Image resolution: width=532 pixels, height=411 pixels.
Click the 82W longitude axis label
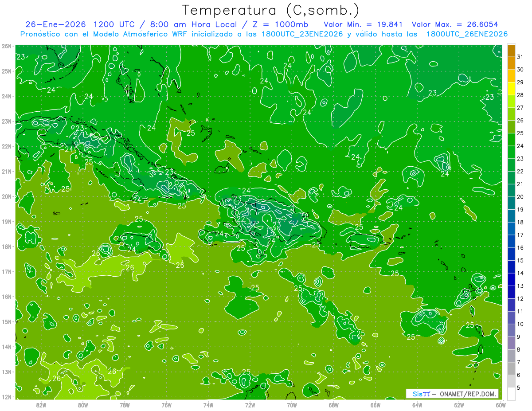[41, 405]
